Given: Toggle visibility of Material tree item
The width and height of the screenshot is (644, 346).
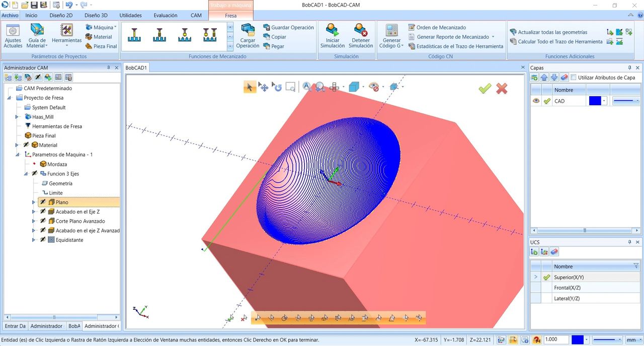Looking at the screenshot, I should (x=26, y=145).
